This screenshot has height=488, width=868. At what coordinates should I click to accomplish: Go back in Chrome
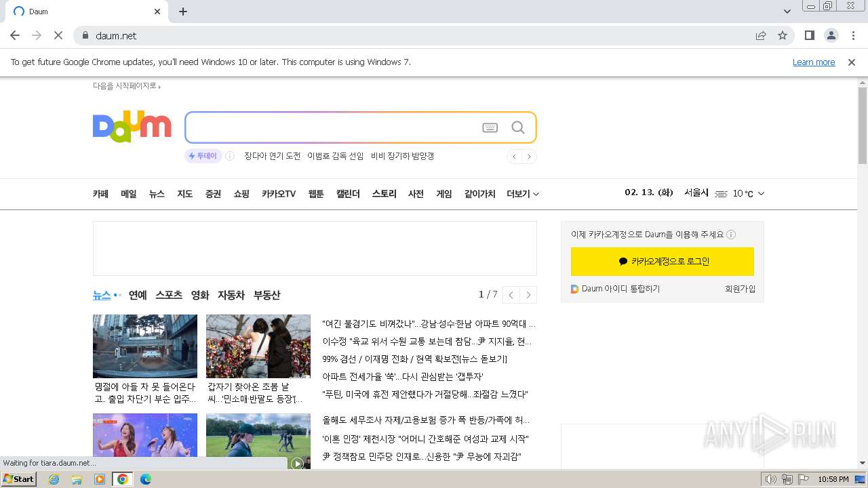[x=15, y=35]
